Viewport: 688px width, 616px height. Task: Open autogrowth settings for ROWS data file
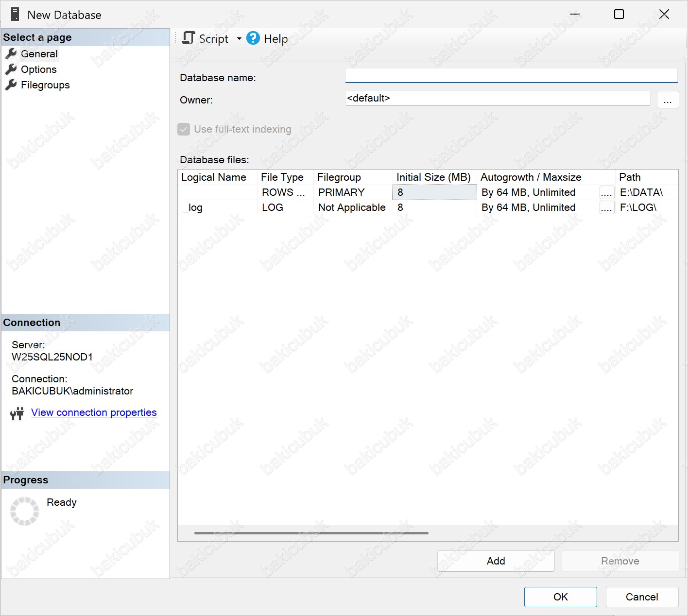tap(606, 193)
